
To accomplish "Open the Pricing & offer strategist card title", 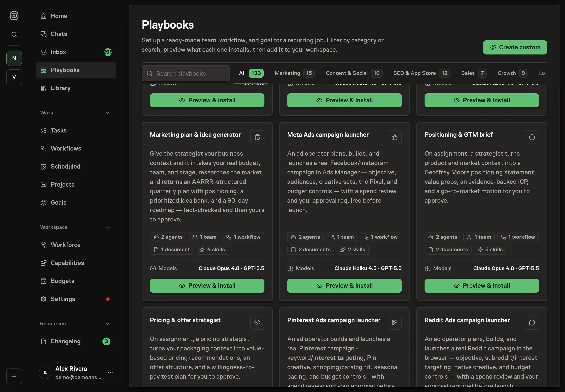I will (185, 320).
